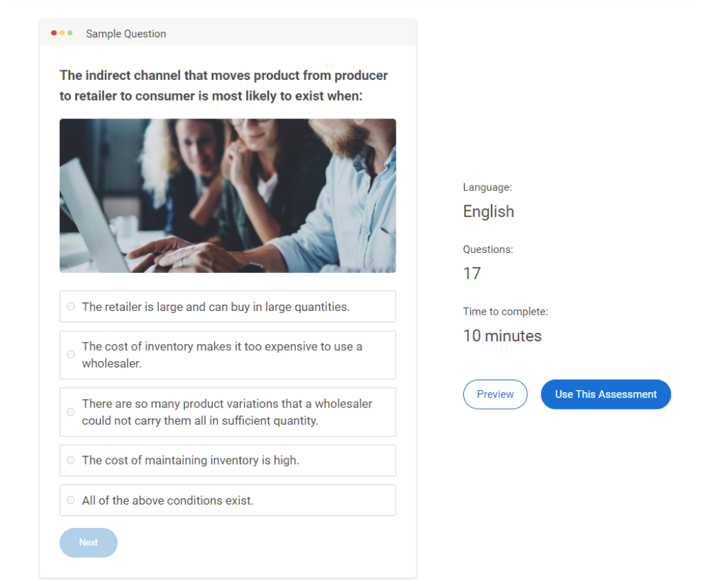
Task: Click the 'Language:' label
Action: click(x=487, y=187)
